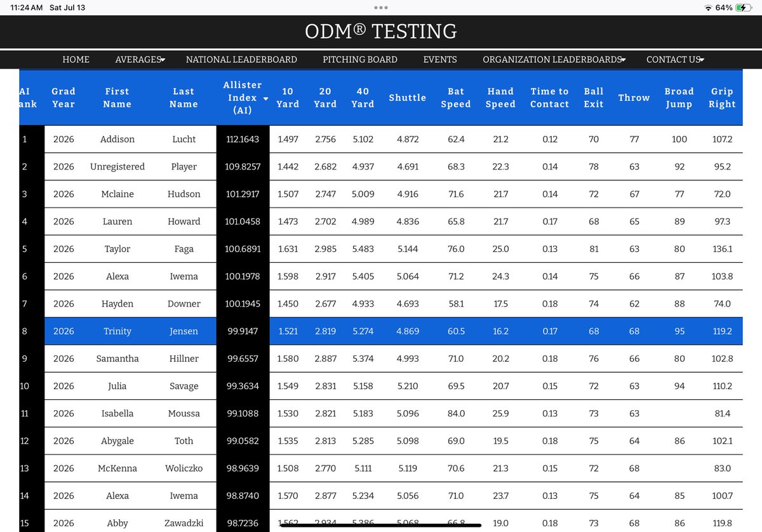The image size is (762, 532).
Task: Click the Shuttle column header
Action: tap(407, 98)
